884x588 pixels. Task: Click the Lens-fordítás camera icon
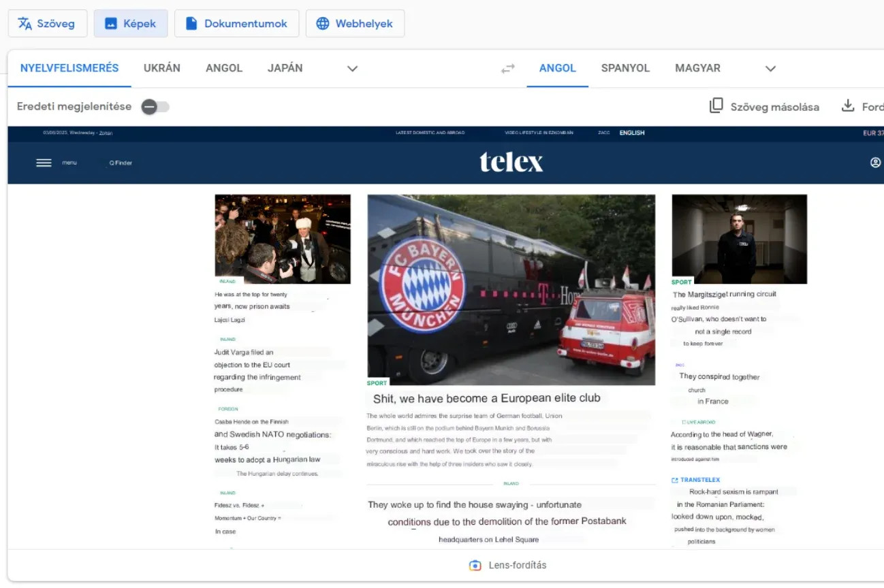(475, 565)
